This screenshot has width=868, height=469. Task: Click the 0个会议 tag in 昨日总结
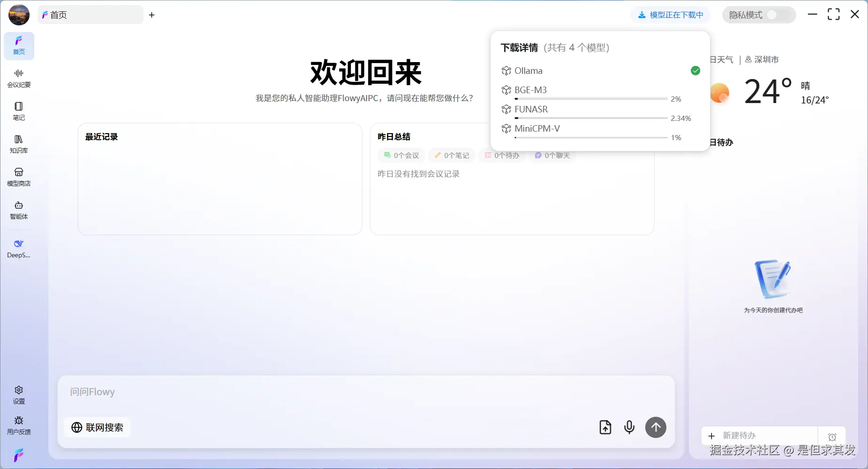coord(401,155)
